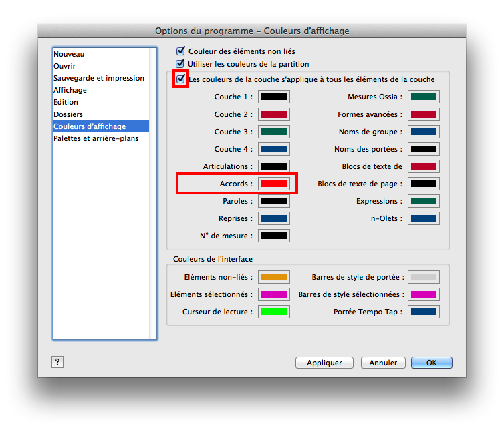The width and height of the screenshot is (504, 430).
Task: Confirm with the OK button
Action: tap(431, 363)
